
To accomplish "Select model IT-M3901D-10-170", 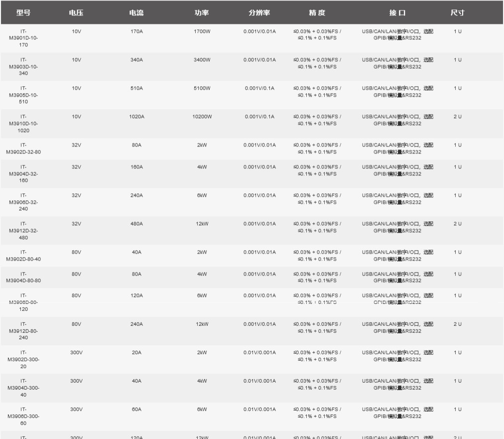I will (23, 38).
